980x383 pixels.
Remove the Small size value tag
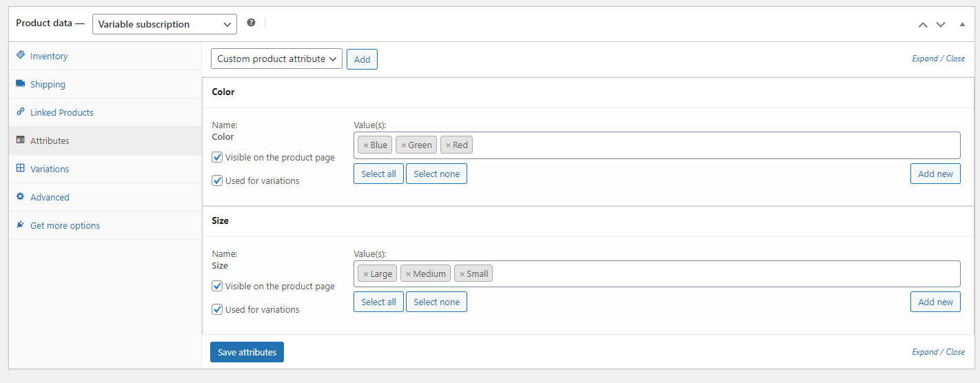[x=462, y=274]
